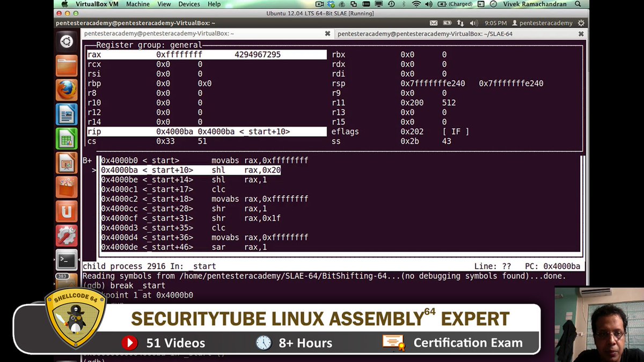The width and height of the screenshot is (644, 362).
Task: Click the B+ breakpoint marker at _start
Action: [x=87, y=161]
